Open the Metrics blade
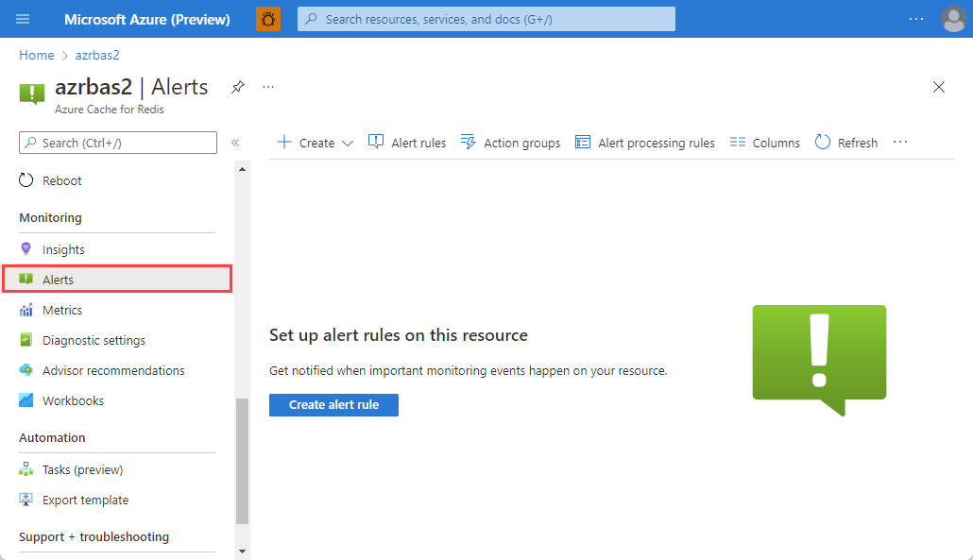 (x=62, y=309)
